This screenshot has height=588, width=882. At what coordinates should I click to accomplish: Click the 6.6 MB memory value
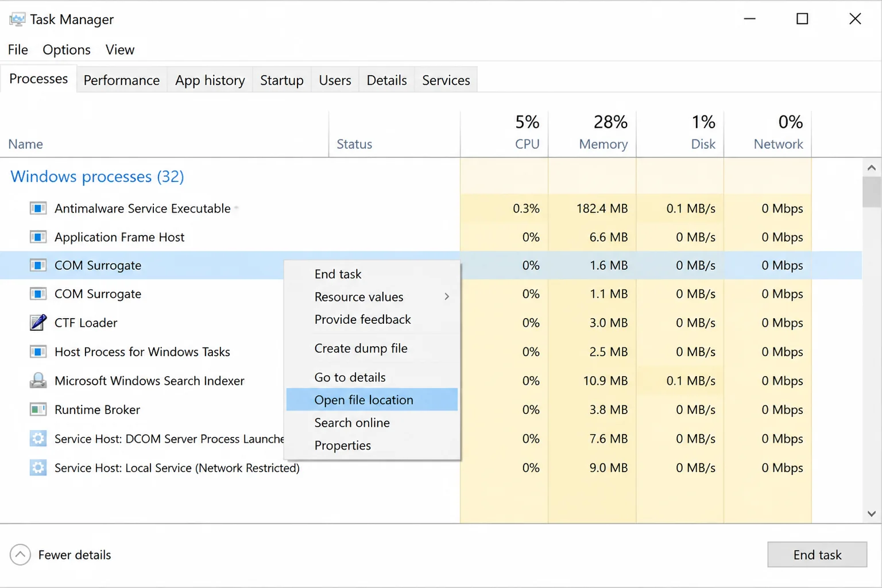point(609,237)
